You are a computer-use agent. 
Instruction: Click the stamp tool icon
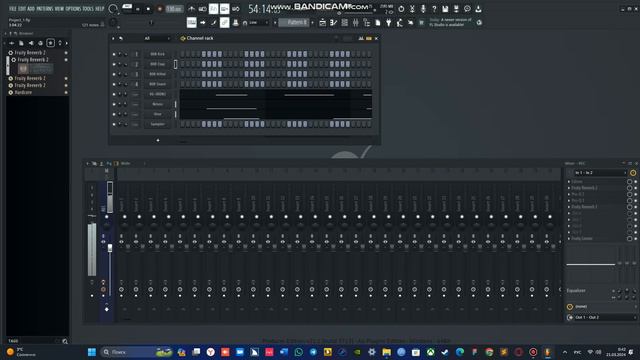pyautogui.click(x=236, y=23)
